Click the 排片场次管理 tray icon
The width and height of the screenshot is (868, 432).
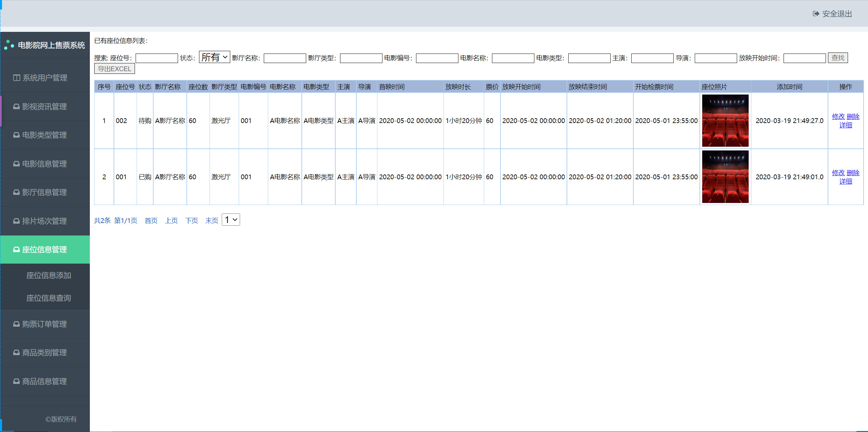point(16,221)
